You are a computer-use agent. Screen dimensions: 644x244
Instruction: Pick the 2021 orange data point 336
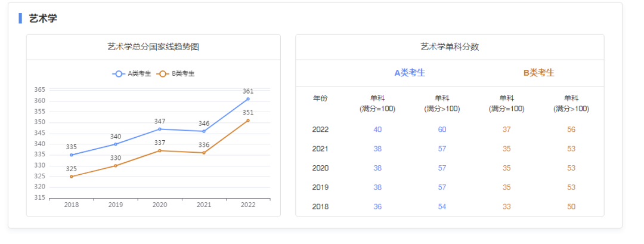coord(204,153)
